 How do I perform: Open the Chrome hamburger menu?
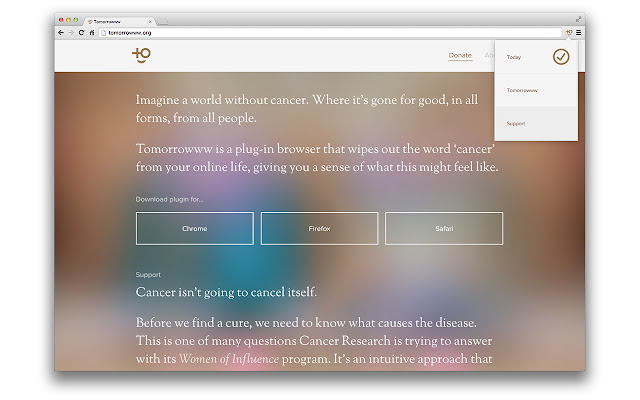(578, 33)
